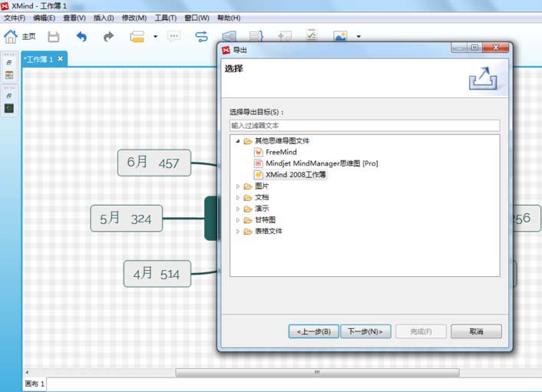The image size is (542, 392).
Task: Expand the 演示 folder
Action: click(x=238, y=209)
